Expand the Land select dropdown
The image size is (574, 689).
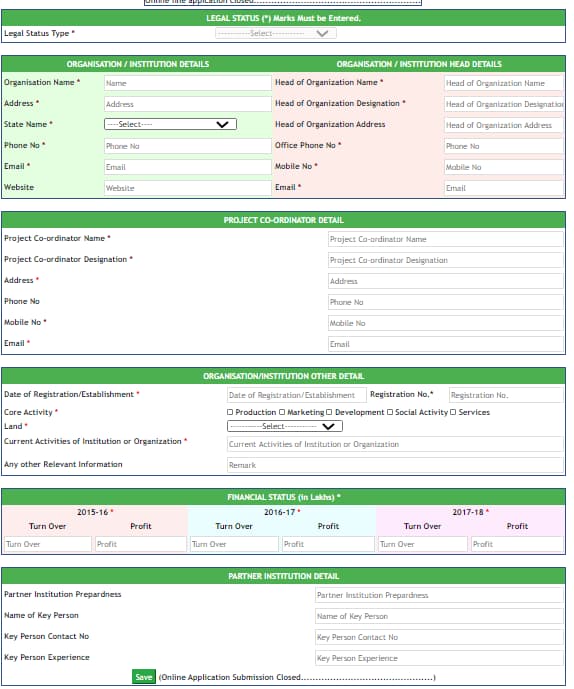285,426
